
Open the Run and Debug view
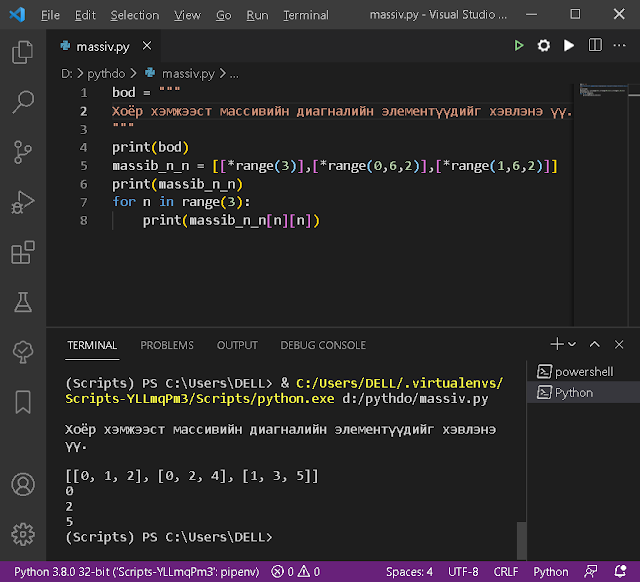[23, 202]
